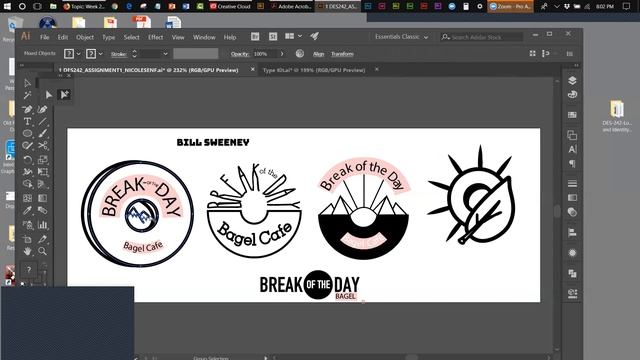The image size is (640, 360).
Task: Open Adobe Bridge from the Br icon
Action: pyautogui.click(x=255, y=37)
